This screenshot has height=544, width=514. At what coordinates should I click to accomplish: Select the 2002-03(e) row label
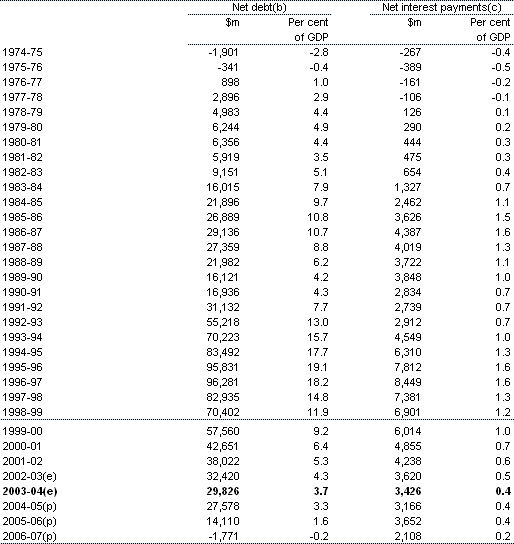coord(29,476)
